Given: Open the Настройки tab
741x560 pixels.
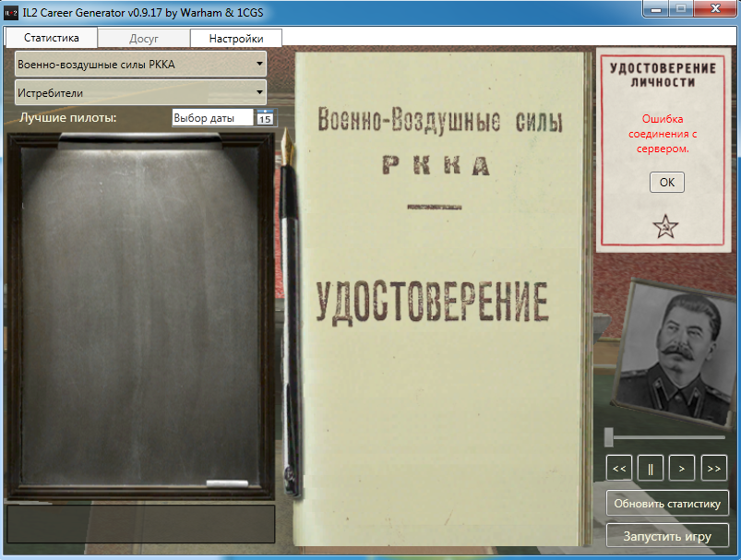Looking at the screenshot, I should click(x=236, y=39).
